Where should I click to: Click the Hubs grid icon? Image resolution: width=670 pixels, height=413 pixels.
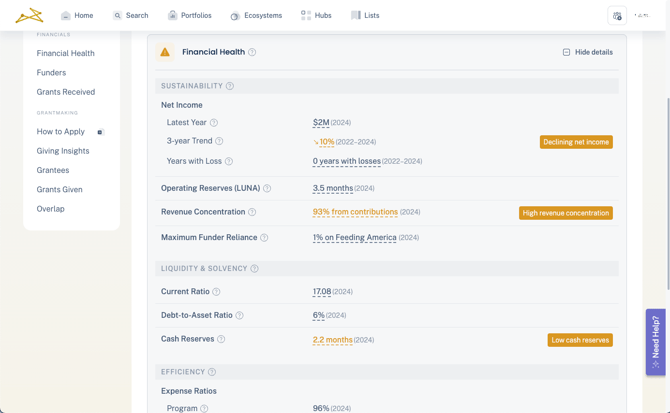pyautogui.click(x=306, y=15)
